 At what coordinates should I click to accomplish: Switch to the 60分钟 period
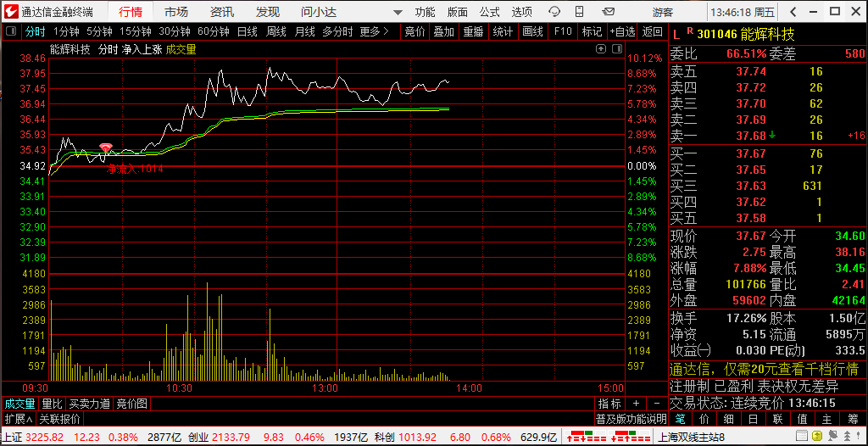[214, 31]
